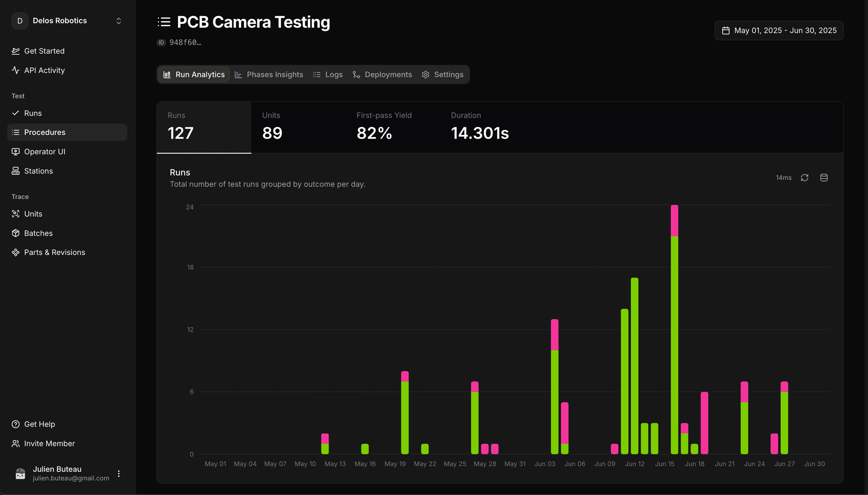The width and height of the screenshot is (868, 495).
Task: Click the calendar icon in the date range picker
Action: 725,30
